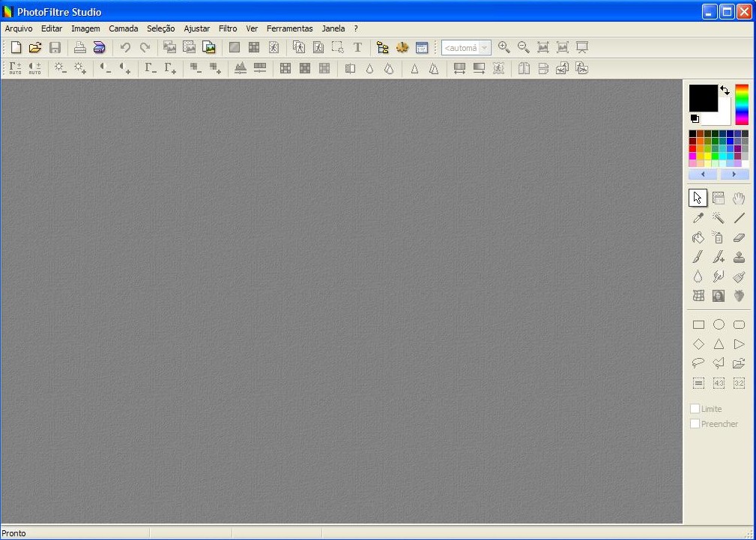Image resolution: width=756 pixels, height=540 pixels.
Task: Open the Editar menu
Action: pos(52,28)
